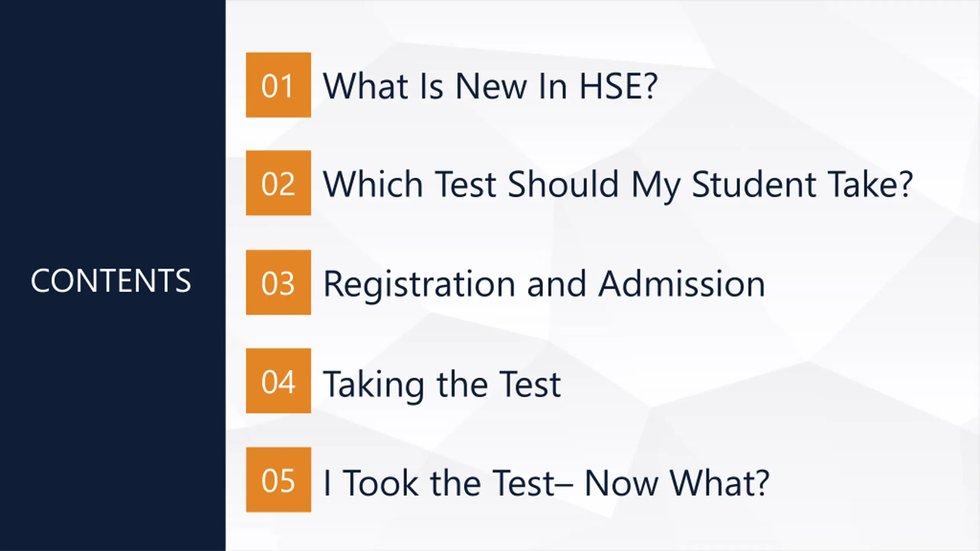Viewport: 980px width, 551px height.
Task: Click the word 'Admission' in third heading
Action: (x=681, y=284)
